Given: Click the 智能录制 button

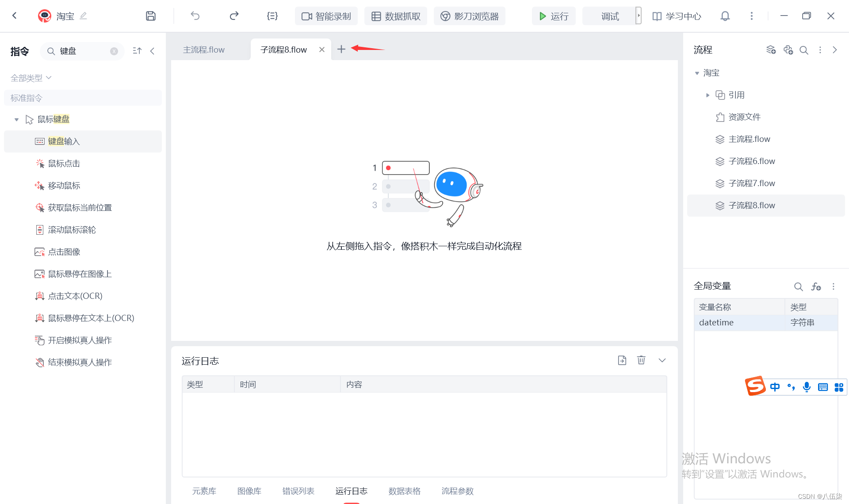Looking at the screenshot, I should coord(326,16).
